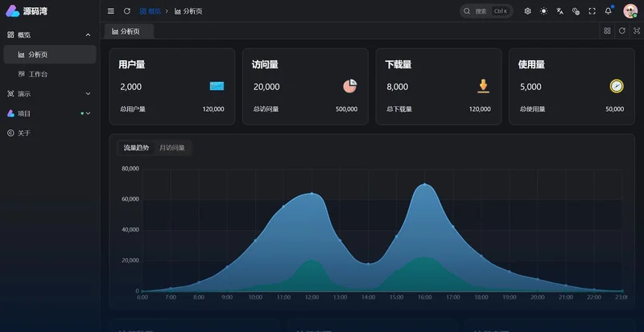
Task: Click the 演示 sidebar menu item
Action: 50,93
